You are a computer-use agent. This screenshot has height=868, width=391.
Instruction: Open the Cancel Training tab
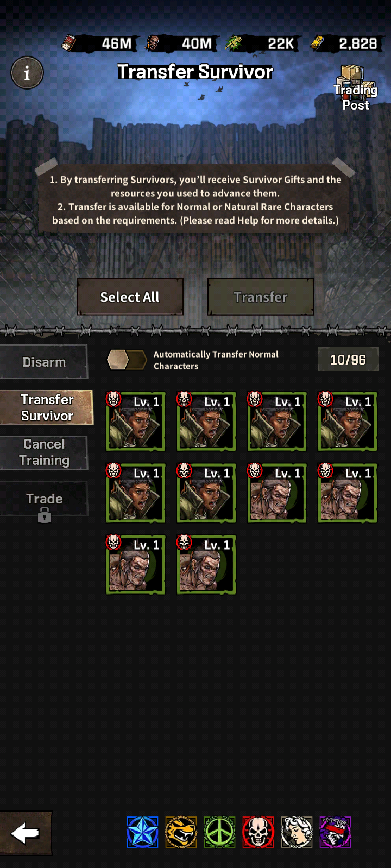pos(44,452)
